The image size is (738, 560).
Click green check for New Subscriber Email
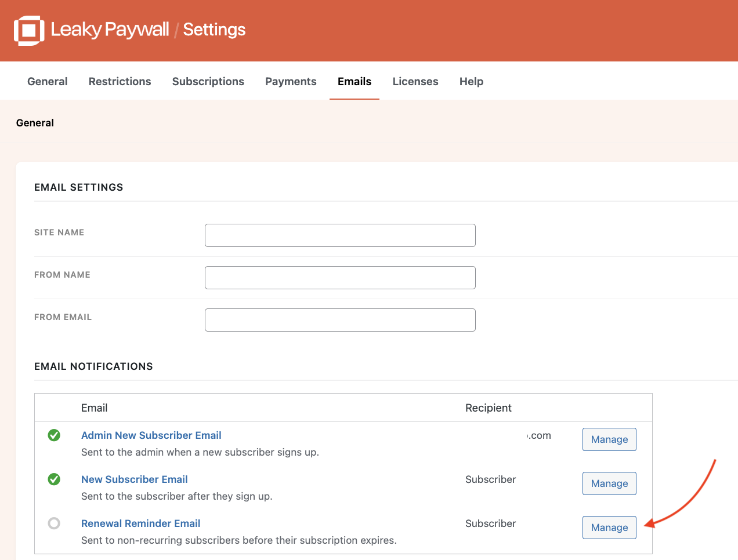[x=54, y=479]
